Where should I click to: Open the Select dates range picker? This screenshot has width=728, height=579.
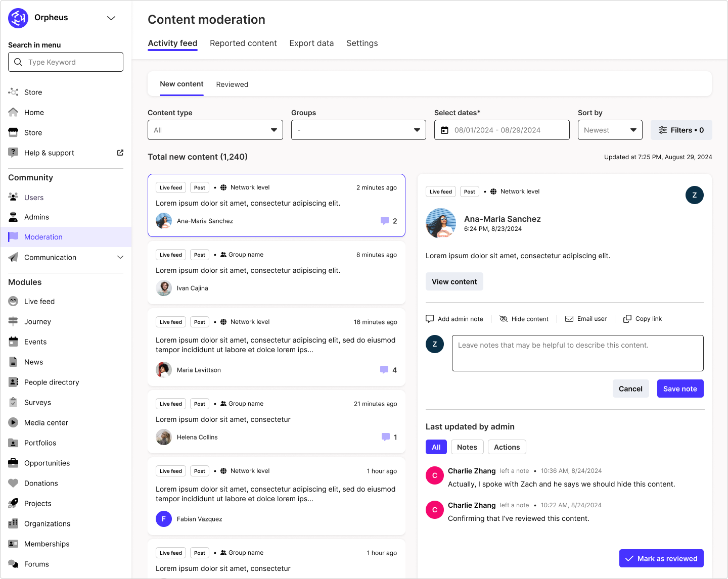pos(502,130)
